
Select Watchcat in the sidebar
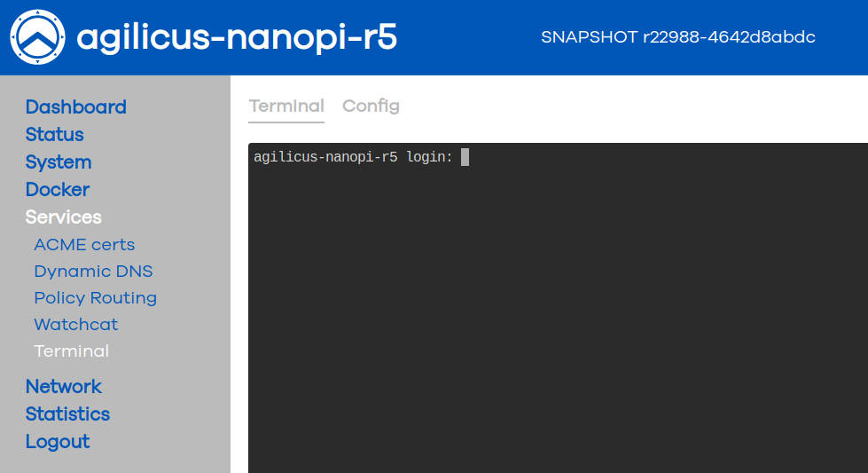(x=75, y=325)
